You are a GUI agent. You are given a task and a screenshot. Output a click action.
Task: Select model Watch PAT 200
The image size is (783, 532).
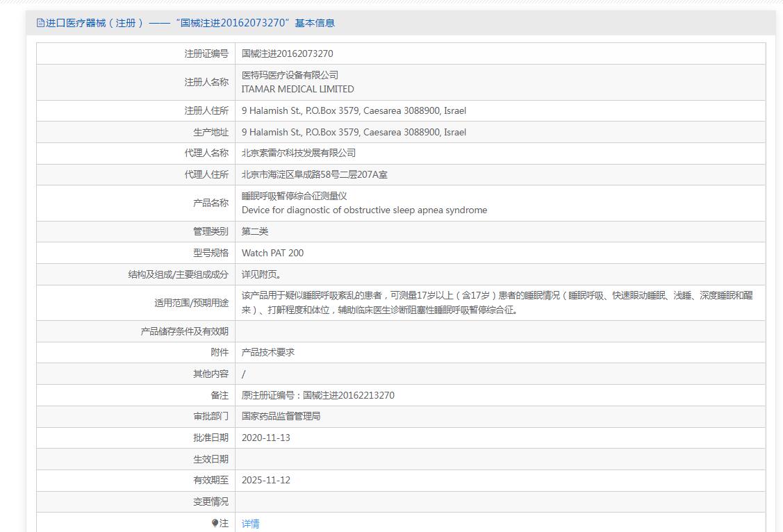(272, 253)
